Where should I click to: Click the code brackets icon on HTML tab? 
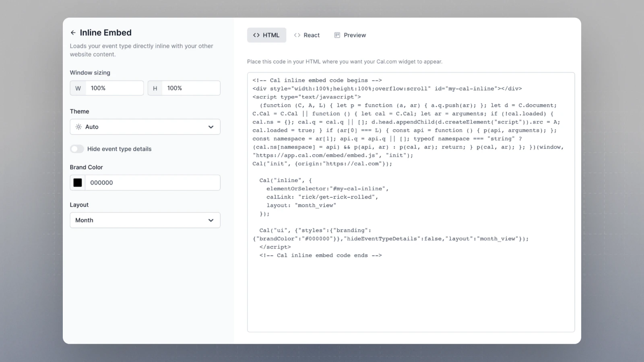click(x=256, y=35)
